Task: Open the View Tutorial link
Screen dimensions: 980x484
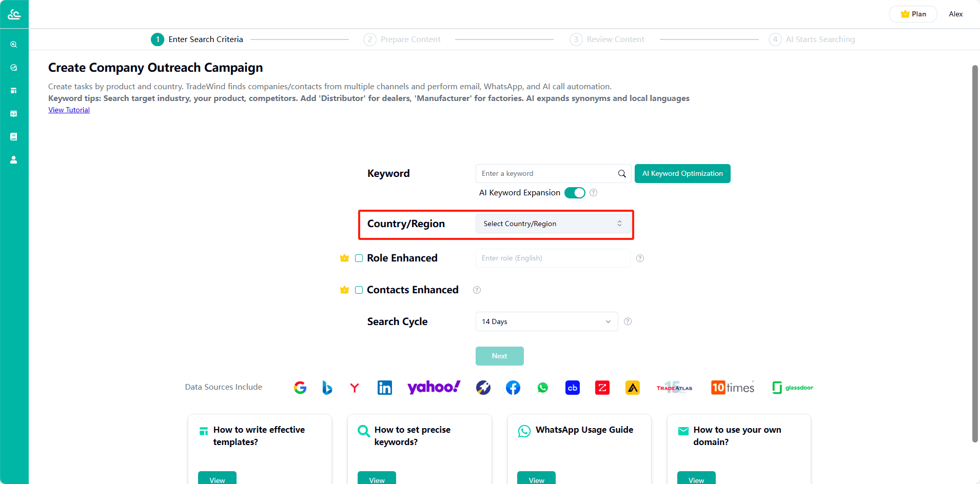Action: (x=69, y=110)
